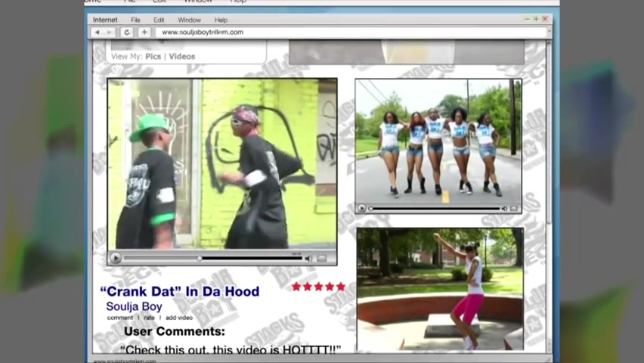The width and height of the screenshot is (644, 363).
Task: Open the Edit menu in the Internet window
Action: pyautogui.click(x=159, y=20)
